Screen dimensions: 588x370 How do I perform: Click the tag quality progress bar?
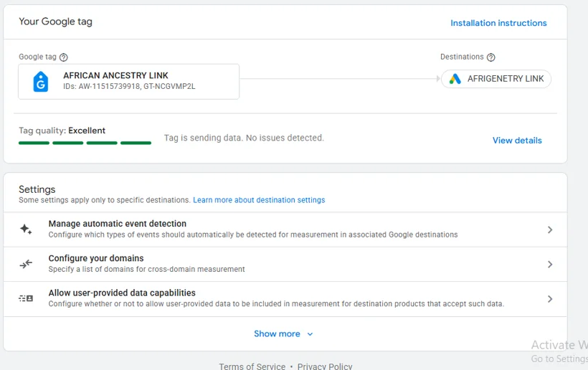[85, 143]
